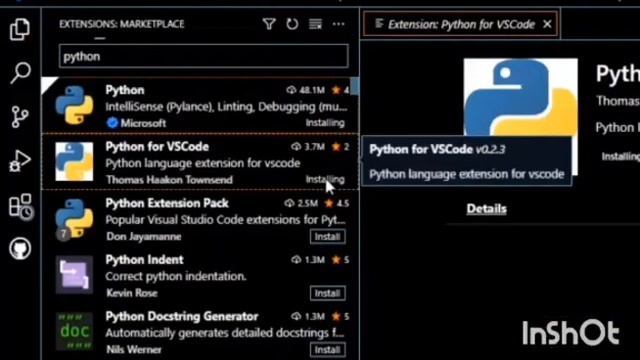Image resolution: width=640 pixels, height=360 pixels.
Task: Click the 4.5 star rating of Extension Pack
Action: click(x=337, y=203)
